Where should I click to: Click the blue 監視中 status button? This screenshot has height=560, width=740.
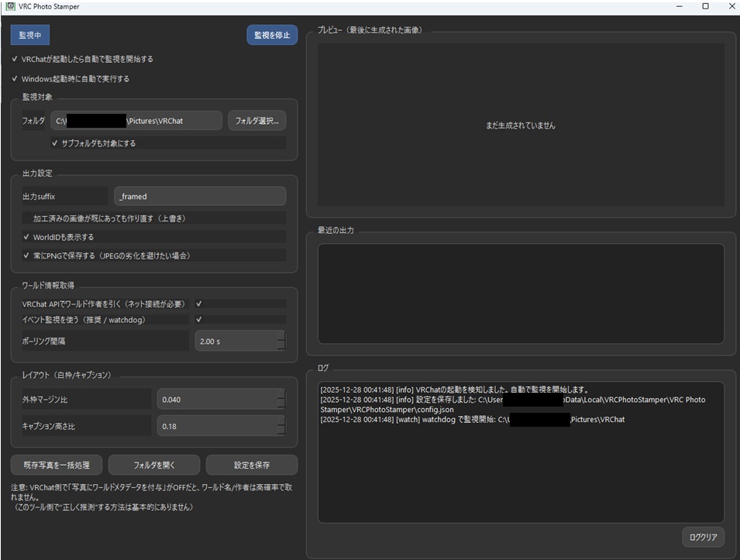point(29,35)
